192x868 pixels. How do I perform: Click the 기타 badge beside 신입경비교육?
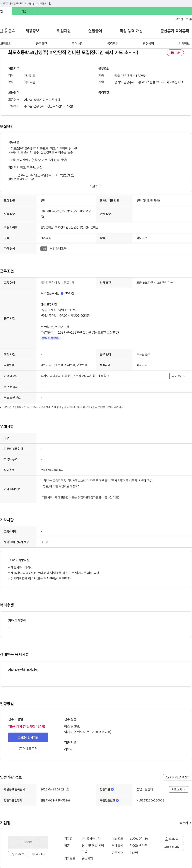[44, 249]
